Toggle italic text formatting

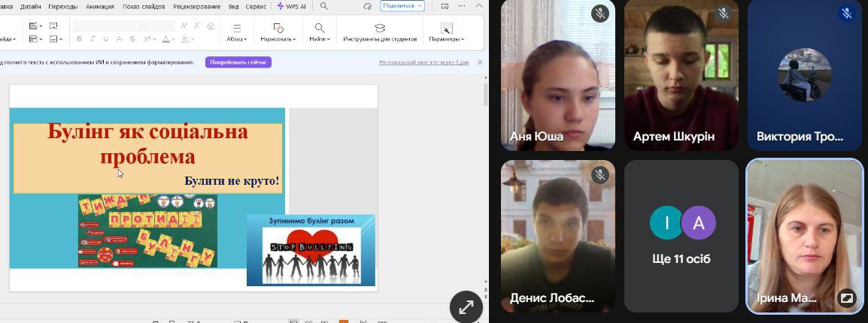pyautogui.click(x=93, y=39)
